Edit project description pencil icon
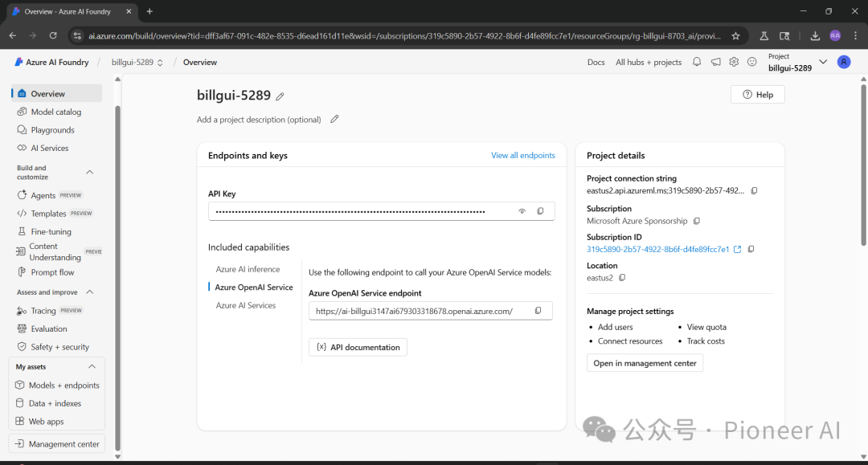Image resolution: width=868 pixels, height=465 pixels. tap(334, 119)
